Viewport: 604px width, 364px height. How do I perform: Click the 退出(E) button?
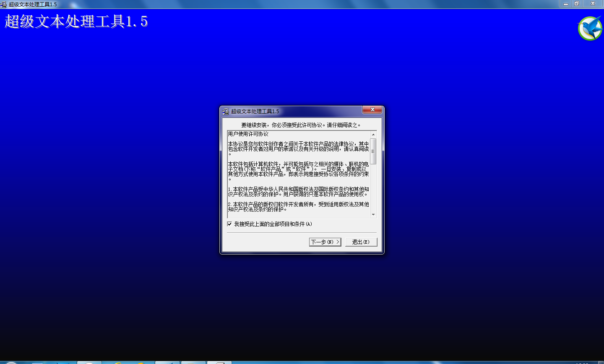click(x=361, y=242)
